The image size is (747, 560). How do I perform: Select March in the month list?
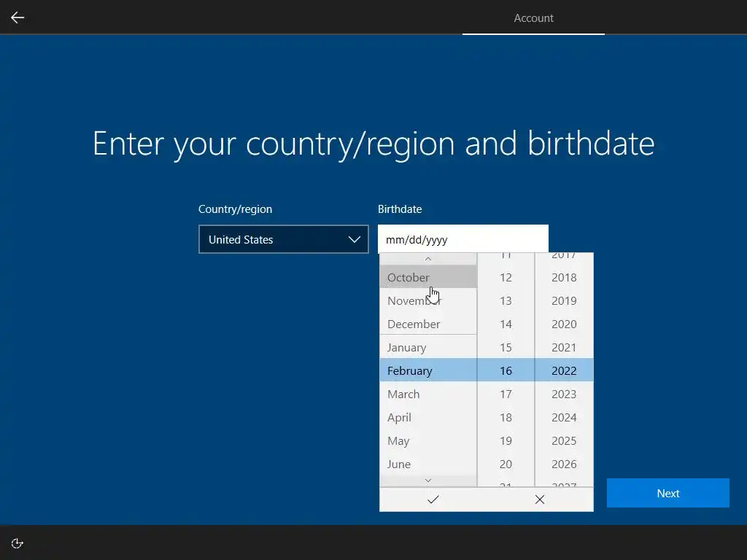(x=427, y=394)
